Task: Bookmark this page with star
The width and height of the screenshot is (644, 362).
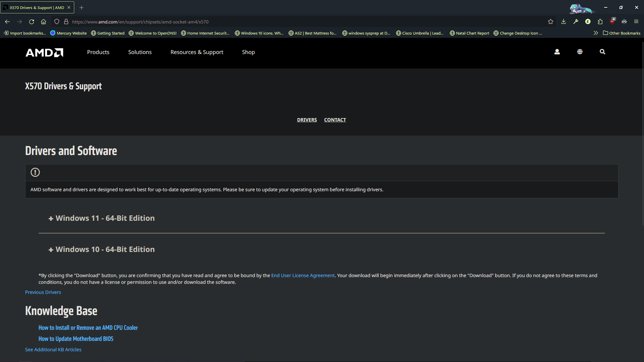Action: (551, 22)
